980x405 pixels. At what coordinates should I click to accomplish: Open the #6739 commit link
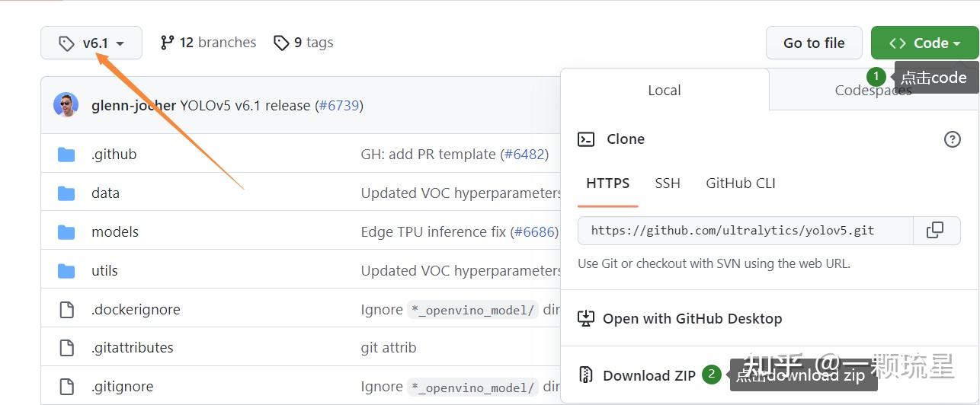(x=338, y=106)
